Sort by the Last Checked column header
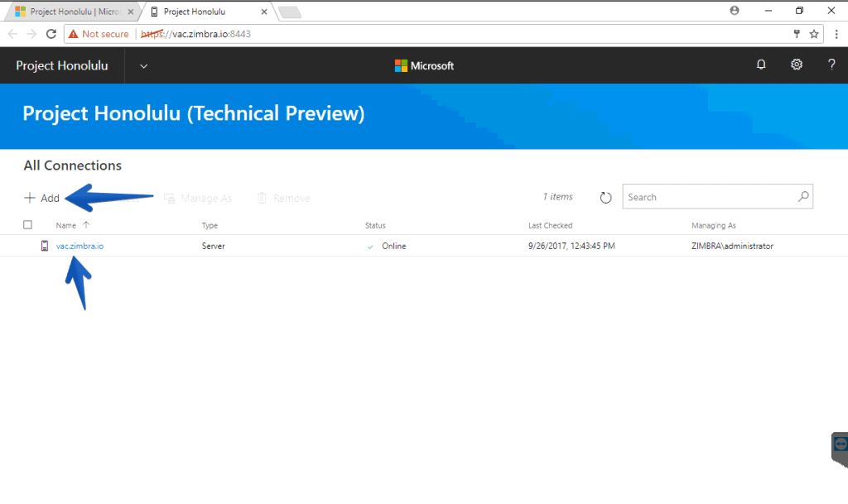The width and height of the screenshot is (848, 504). coord(550,225)
